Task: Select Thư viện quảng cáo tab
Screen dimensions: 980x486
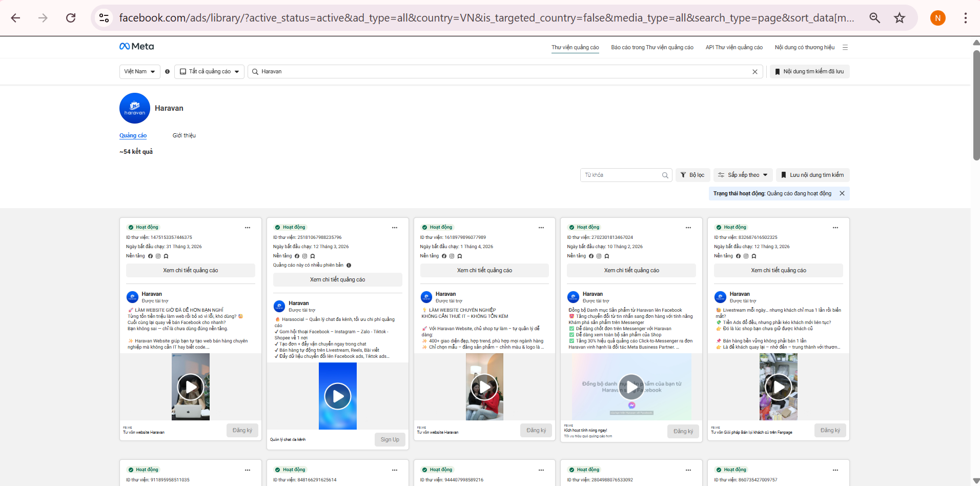Action: coord(575,47)
